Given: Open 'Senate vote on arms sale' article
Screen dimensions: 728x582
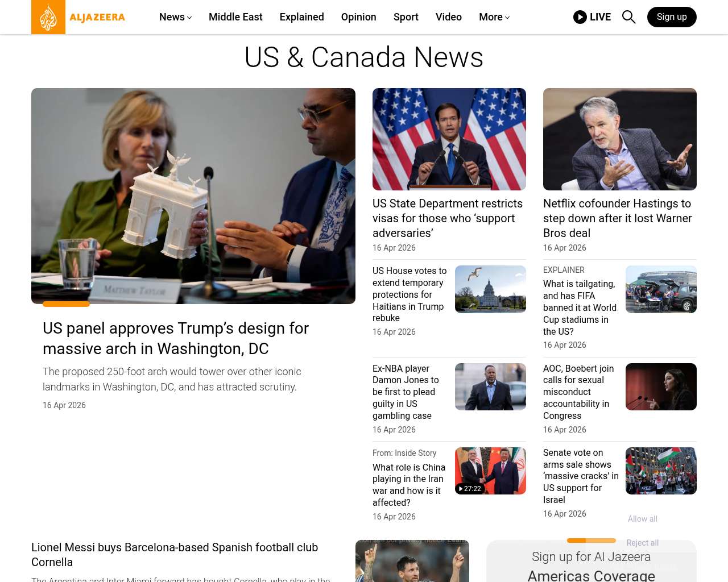Looking at the screenshot, I should click(581, 476).
